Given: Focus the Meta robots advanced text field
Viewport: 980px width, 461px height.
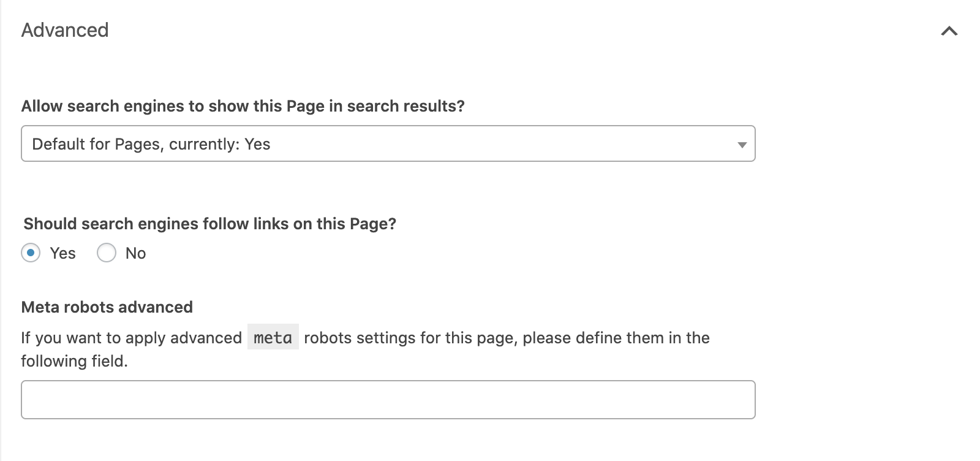Looking at the screenshot, I should [388, 400].
